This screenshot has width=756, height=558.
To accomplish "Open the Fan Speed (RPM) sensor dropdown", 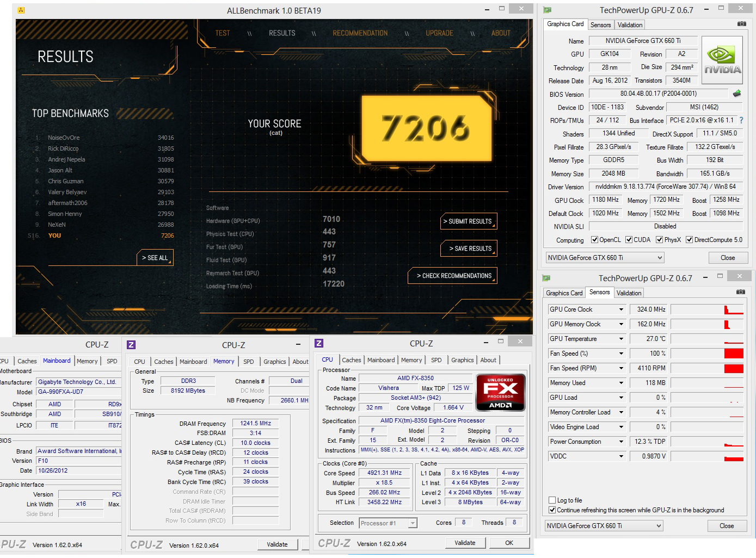I will click(621, 368).
